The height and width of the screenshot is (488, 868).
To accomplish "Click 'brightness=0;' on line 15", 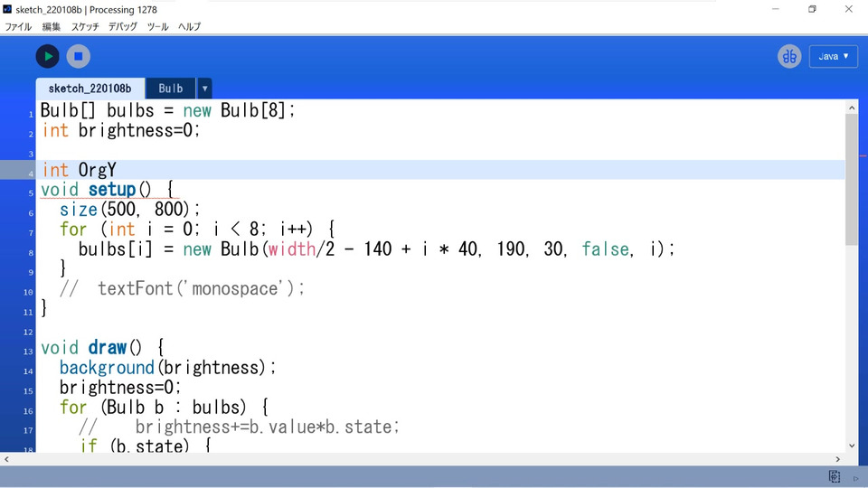I will pos(120,388).
